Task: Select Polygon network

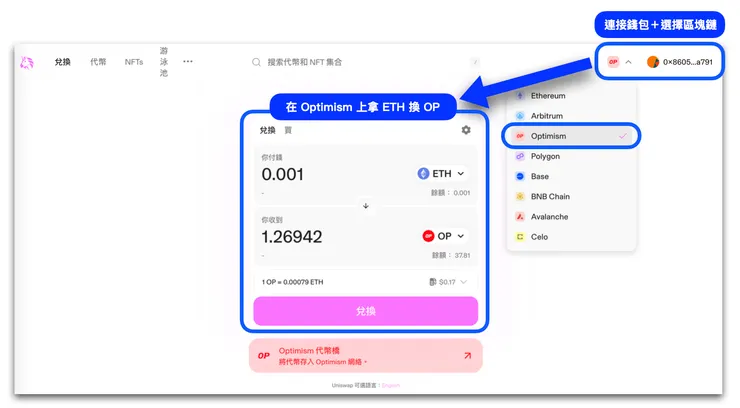Action: point(571,157)
